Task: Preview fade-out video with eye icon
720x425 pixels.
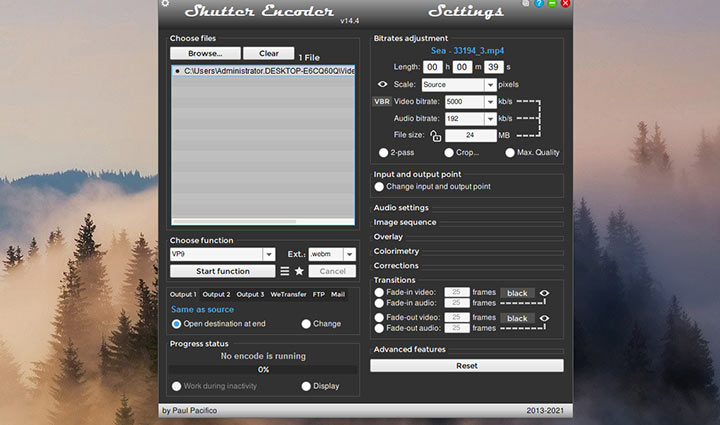Action: point(544,318)
